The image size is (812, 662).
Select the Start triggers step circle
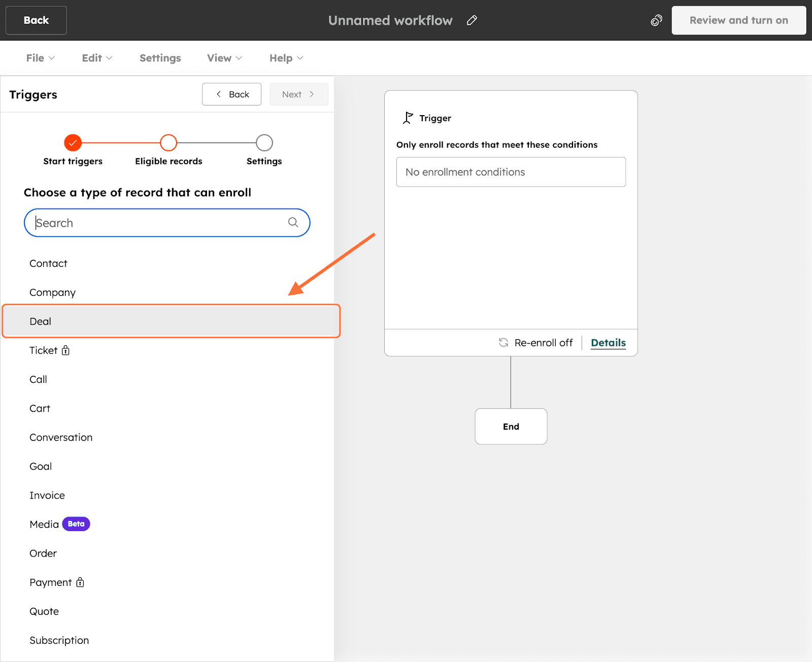pos(73,143)
